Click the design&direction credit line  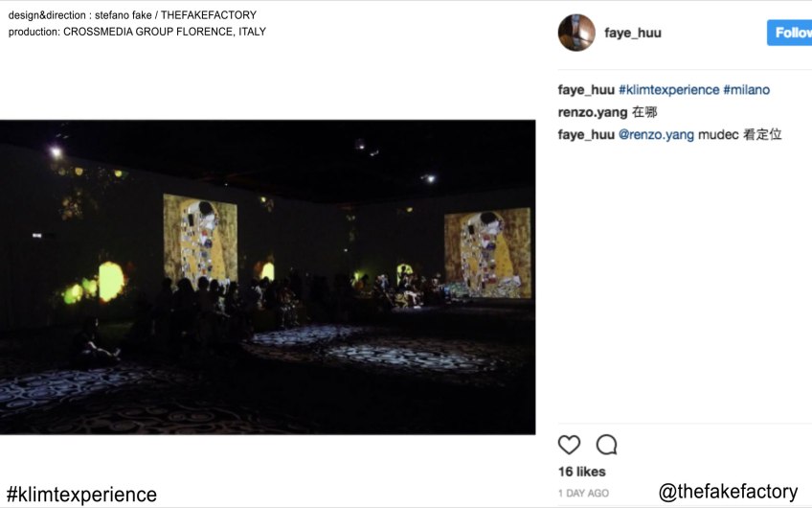pos(132,15)
